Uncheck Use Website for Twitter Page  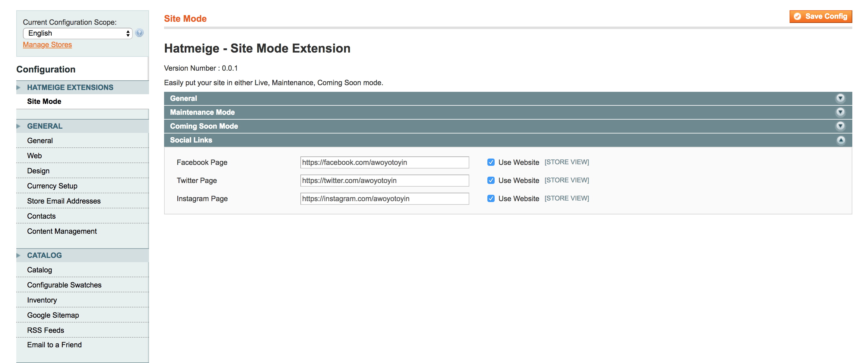pos(491,181)
